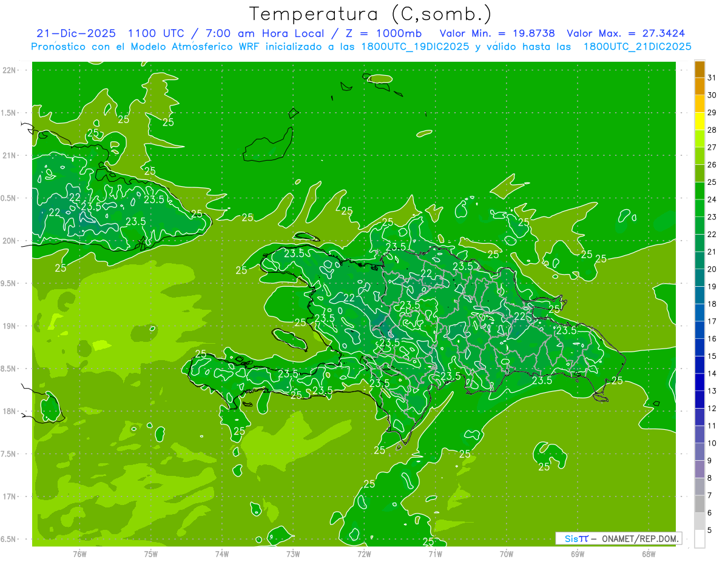Select the "1800UTC_21DIC2025" valid-until text

coord(637,47)
